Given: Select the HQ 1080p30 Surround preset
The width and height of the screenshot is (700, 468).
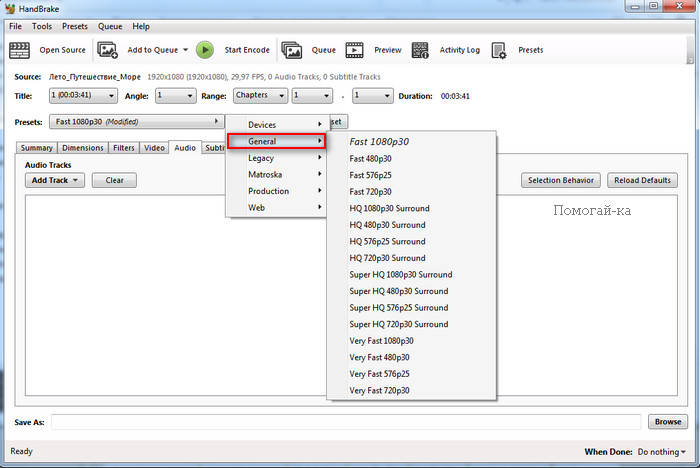Looking at the screenshot, I should point(411,208).
